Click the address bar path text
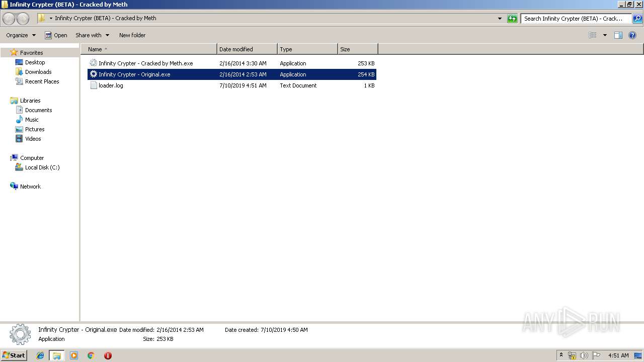The height and width of the screenshot is (362, 644). pyautogui.click(x=106, y=18)
